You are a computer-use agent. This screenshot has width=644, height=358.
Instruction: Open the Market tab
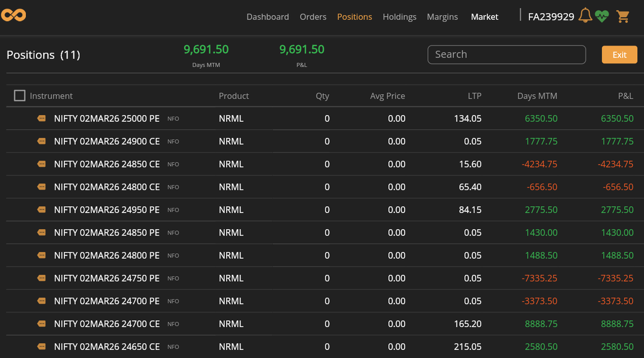[x=485, y=17]
